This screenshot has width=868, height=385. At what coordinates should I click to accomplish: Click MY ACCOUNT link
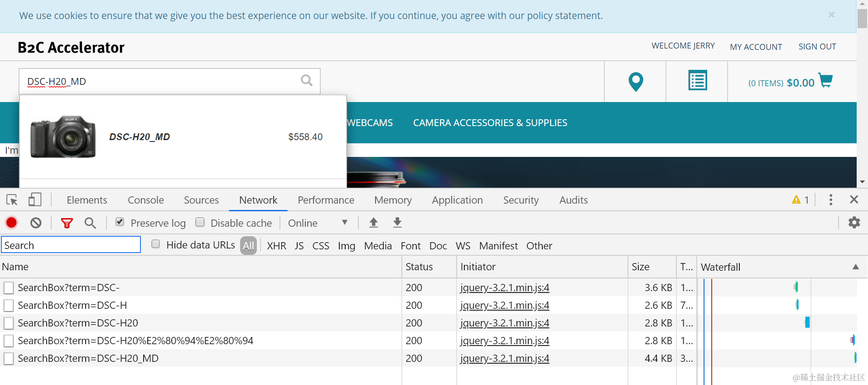point(756,47)
